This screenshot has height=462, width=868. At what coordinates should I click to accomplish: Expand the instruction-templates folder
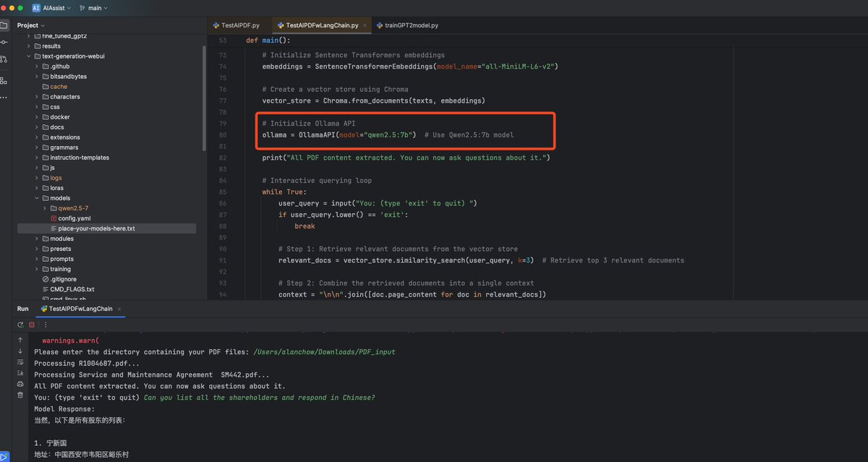coord(37,157)
